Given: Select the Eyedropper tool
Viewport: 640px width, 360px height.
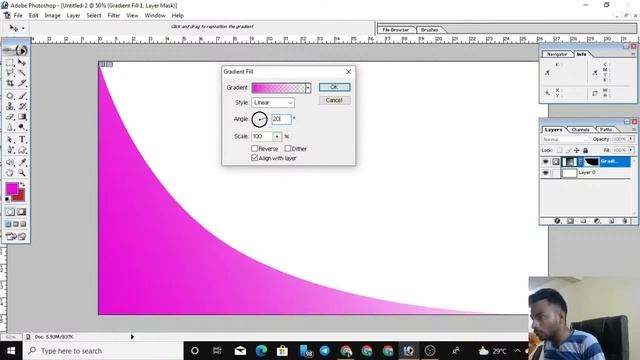Looking at the screenshot, I should (22, 162).
